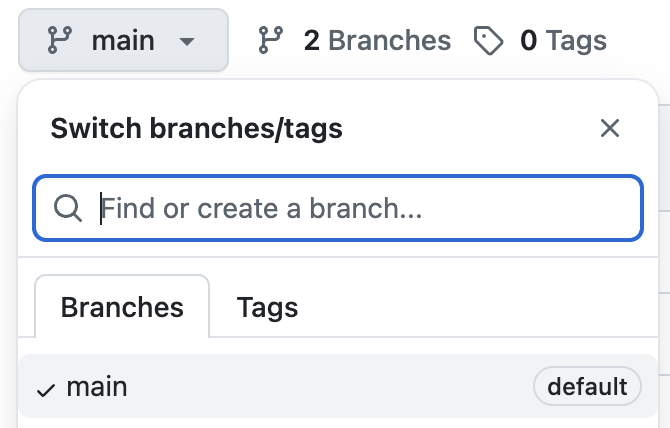This screenshot has height=428, width=670.
Task: Open the main branch dropdown button
Action: coord(122,41)
